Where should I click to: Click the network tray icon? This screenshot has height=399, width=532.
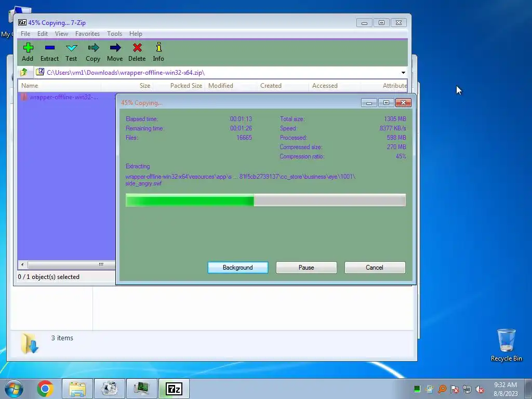pos(467,389)
